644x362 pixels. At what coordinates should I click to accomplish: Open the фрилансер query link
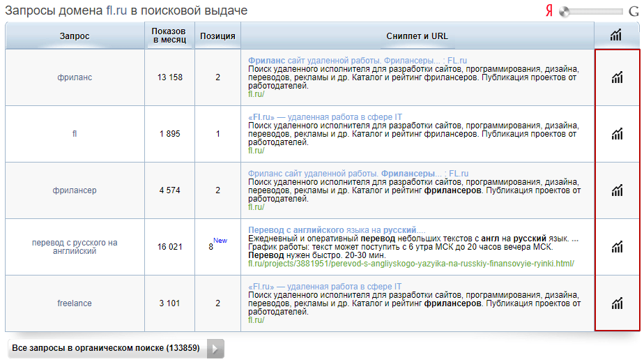(75, 190)
